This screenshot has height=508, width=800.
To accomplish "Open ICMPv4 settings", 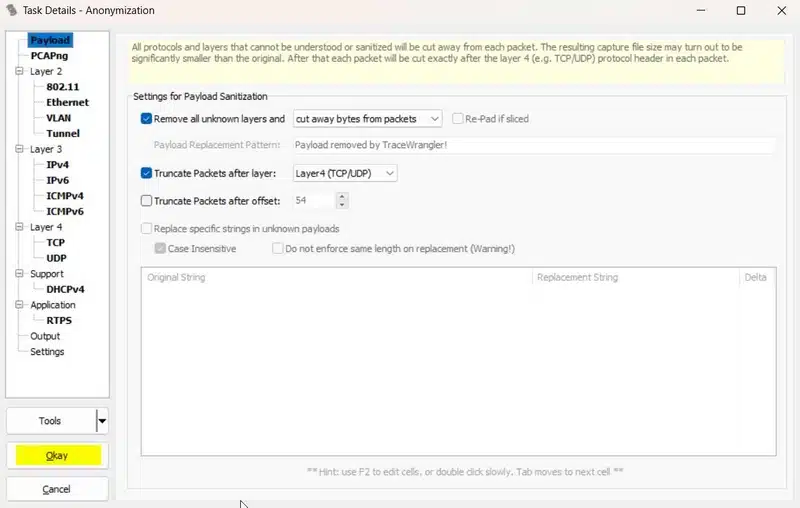I will click(65, 196).
